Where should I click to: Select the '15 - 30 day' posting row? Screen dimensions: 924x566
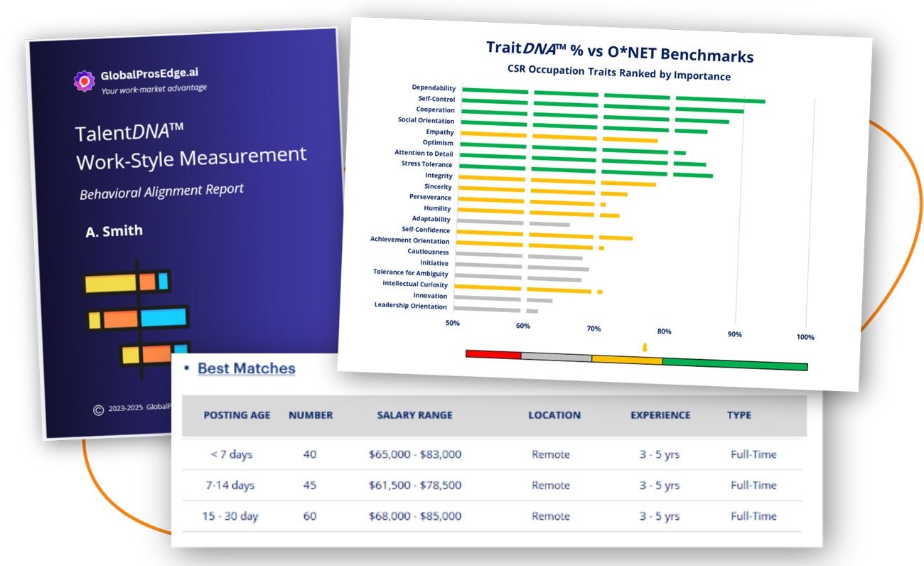click(x=231, y=516)
